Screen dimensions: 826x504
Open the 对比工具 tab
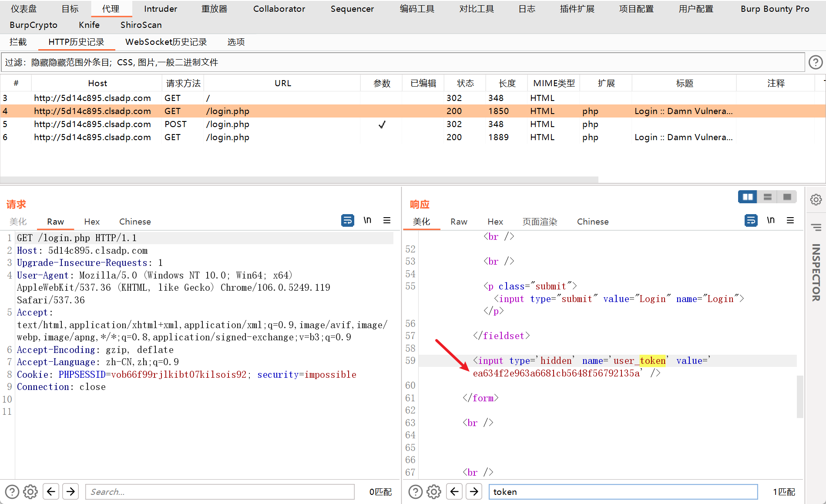[477, 9]
